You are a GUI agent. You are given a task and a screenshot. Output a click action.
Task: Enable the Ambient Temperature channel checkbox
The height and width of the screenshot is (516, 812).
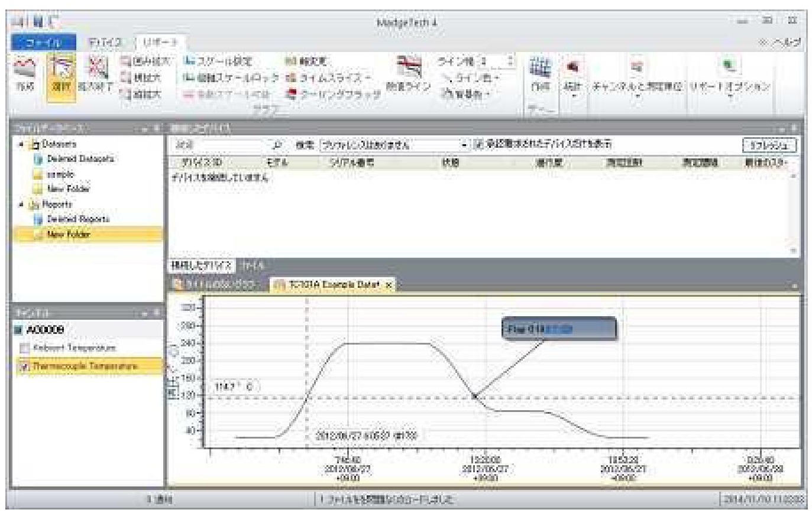(x=24, y=349)
